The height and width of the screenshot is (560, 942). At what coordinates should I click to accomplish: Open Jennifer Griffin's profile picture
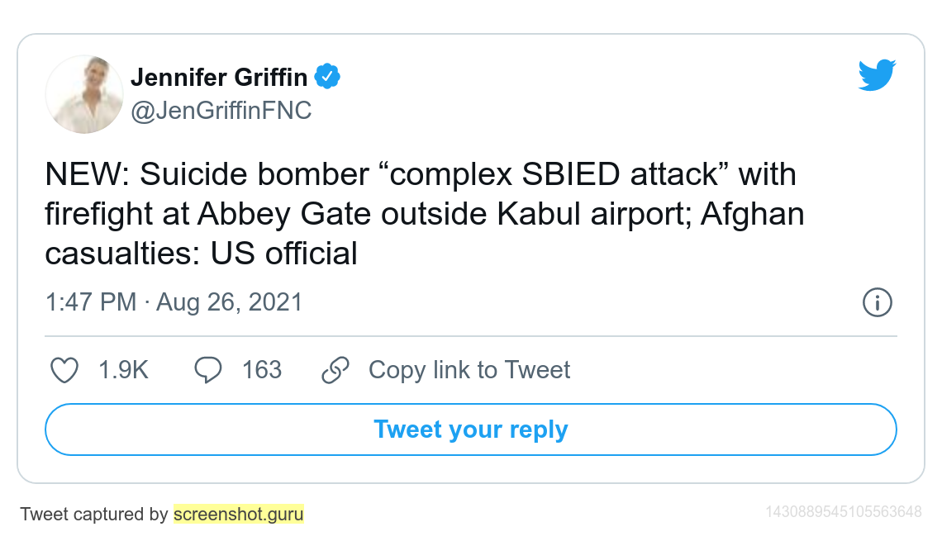(84, 94)
